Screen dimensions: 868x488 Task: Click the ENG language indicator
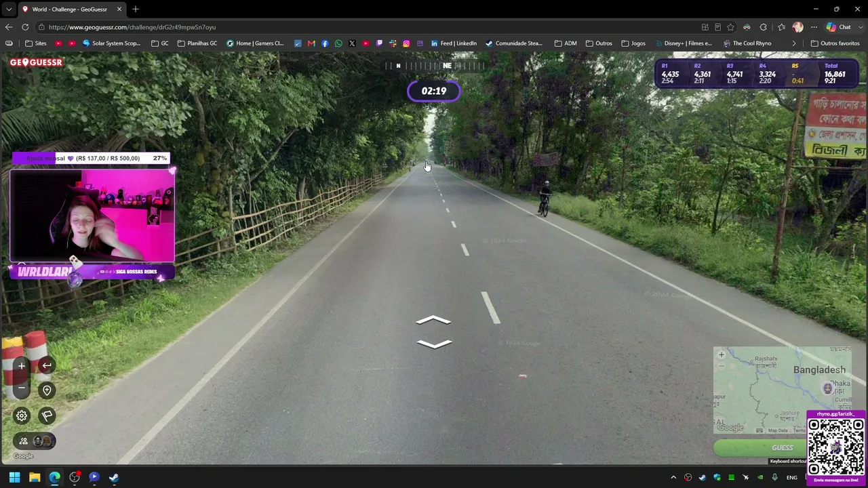point(792,478)
